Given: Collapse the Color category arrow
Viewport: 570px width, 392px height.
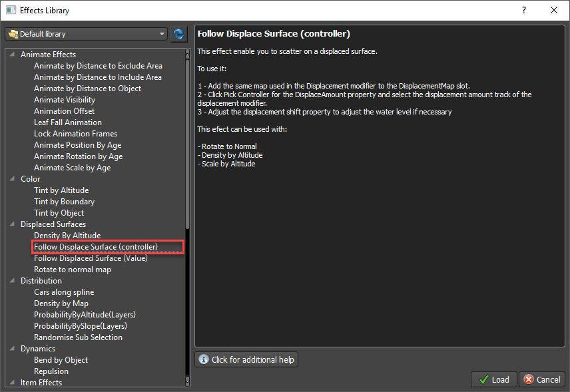Looking at the screenshot, I should point(12,179).
